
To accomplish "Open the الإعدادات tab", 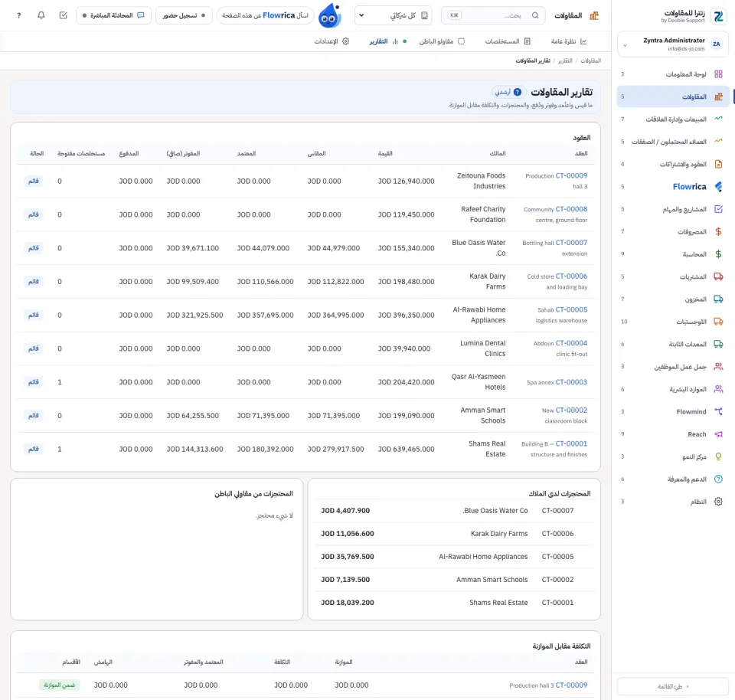I will [x=332, y=41].
